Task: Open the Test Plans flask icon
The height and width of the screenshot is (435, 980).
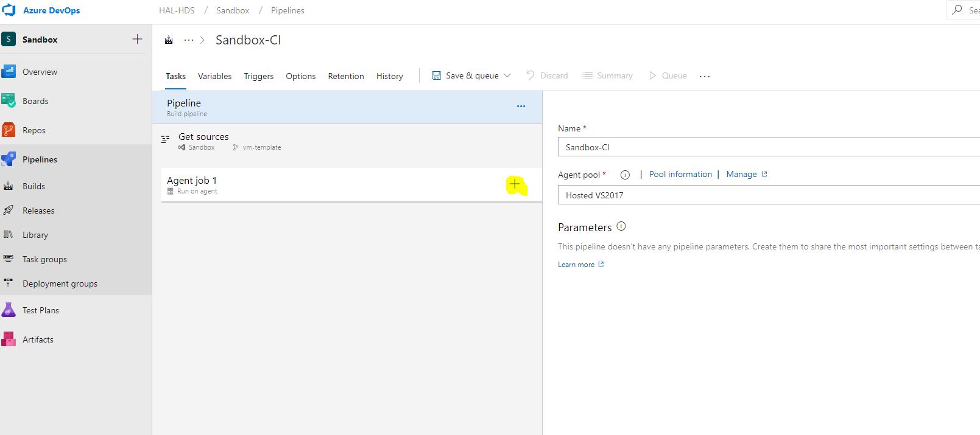Action: tap(9, 310)
